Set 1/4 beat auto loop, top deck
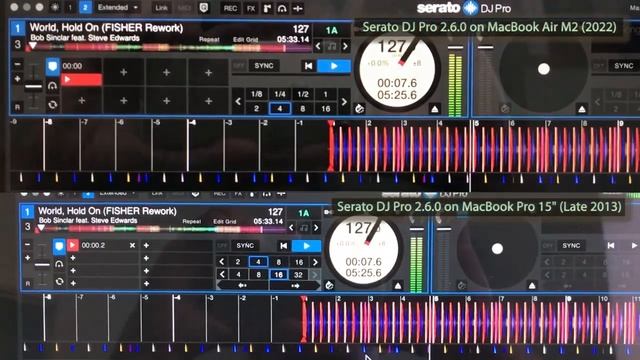Image resolution: width=640 pixels, height=360 pixels. [280, 94]
